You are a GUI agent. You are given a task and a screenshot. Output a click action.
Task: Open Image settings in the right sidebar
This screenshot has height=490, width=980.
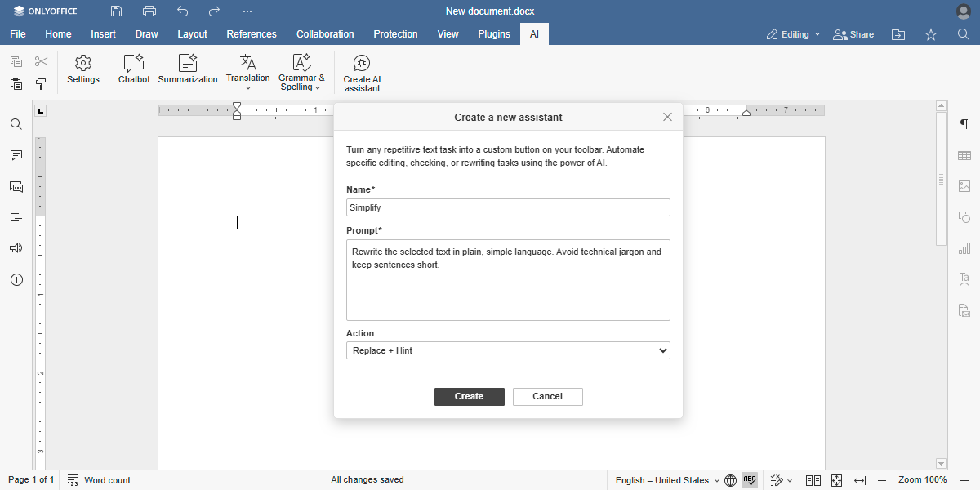[x=964, y=186]
